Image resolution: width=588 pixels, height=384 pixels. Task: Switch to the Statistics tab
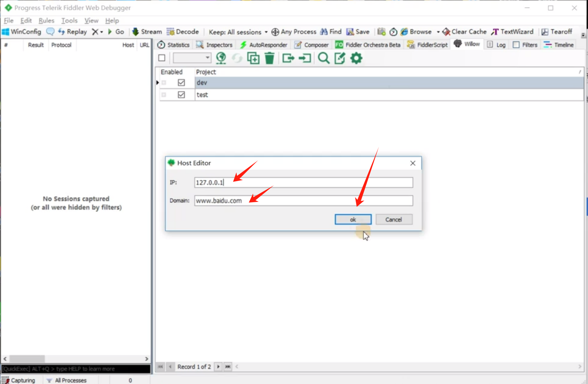click(x=174, y=45)
